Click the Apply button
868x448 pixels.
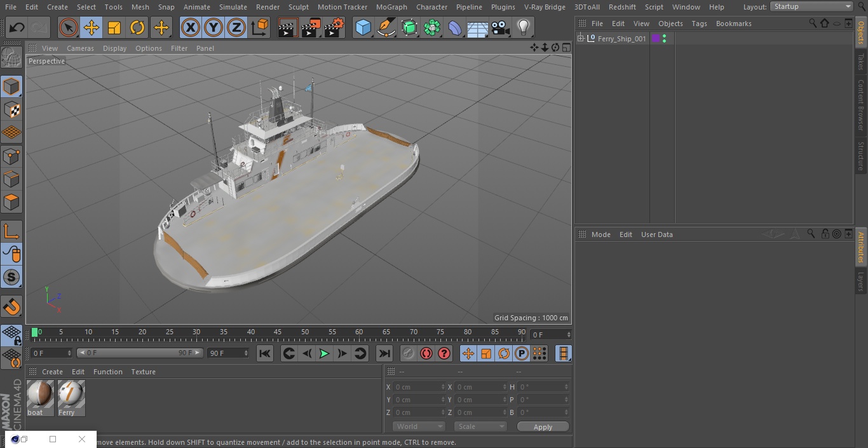(x=543, y=427)
